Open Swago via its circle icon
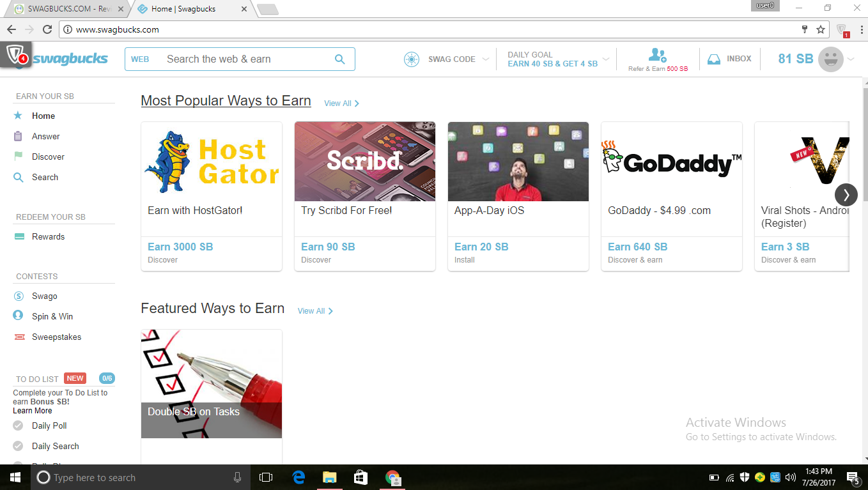This screenshot has height=490, width=868. [19, 296]
